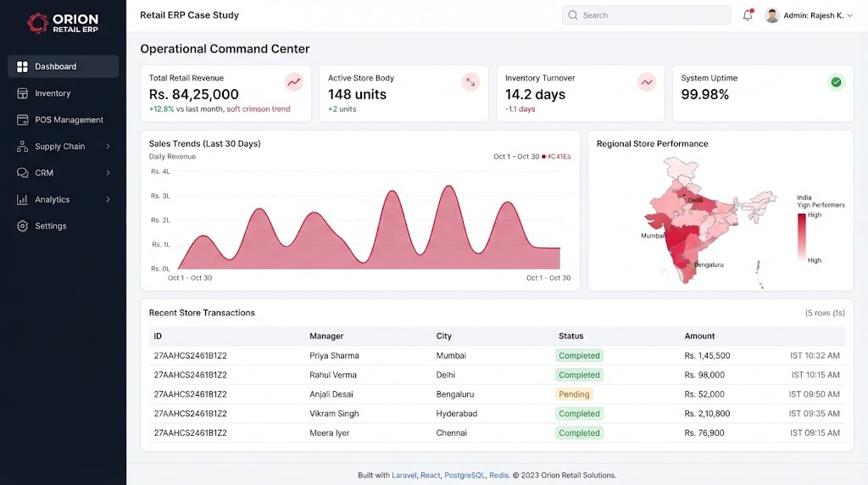Click the 148 units value
This screenshot has height=485, width=868.
tap(357, 94)
